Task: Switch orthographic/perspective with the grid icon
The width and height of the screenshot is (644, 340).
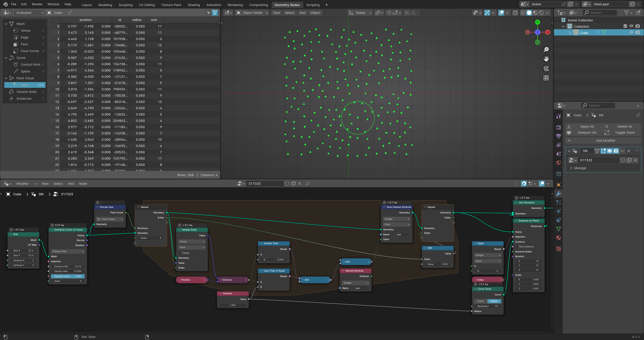Action: pos(546,78)
